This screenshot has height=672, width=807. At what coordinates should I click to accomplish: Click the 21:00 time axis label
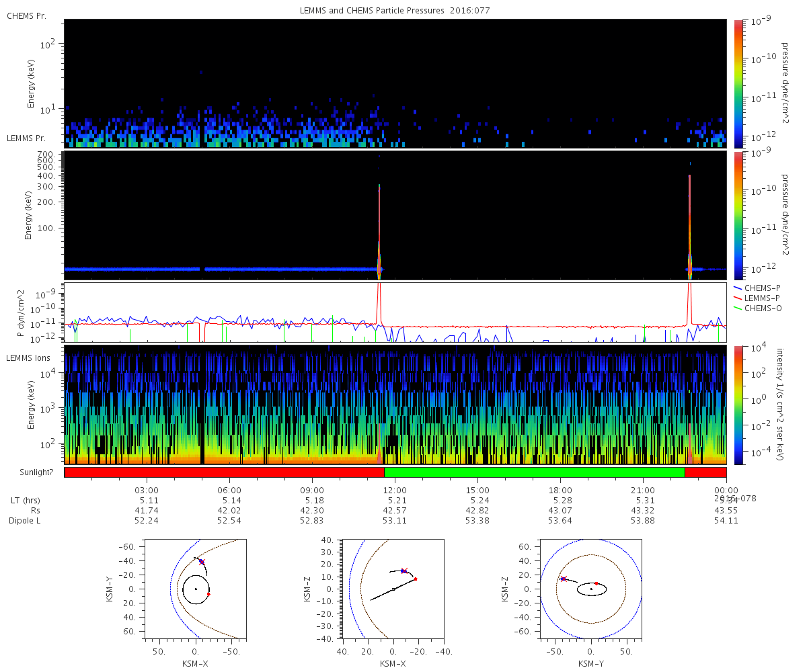coord(644,491)
